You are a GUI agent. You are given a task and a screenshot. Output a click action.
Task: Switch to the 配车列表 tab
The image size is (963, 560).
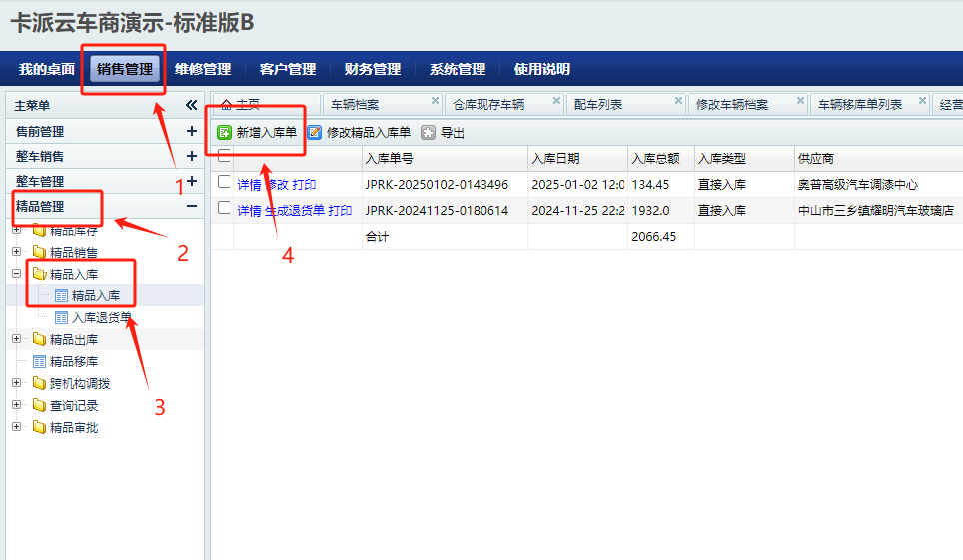point(599,104)
